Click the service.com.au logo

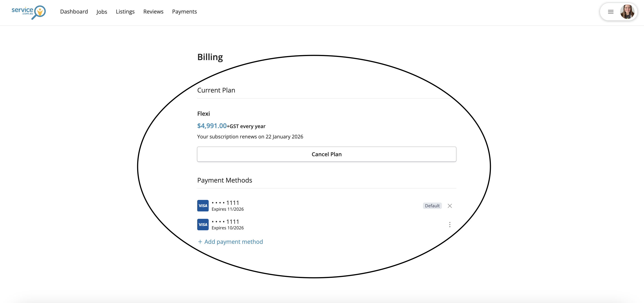pos(29,12)
